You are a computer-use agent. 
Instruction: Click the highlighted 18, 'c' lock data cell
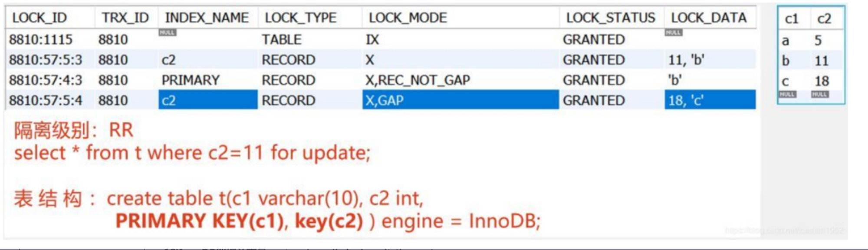tap(710, 100)
